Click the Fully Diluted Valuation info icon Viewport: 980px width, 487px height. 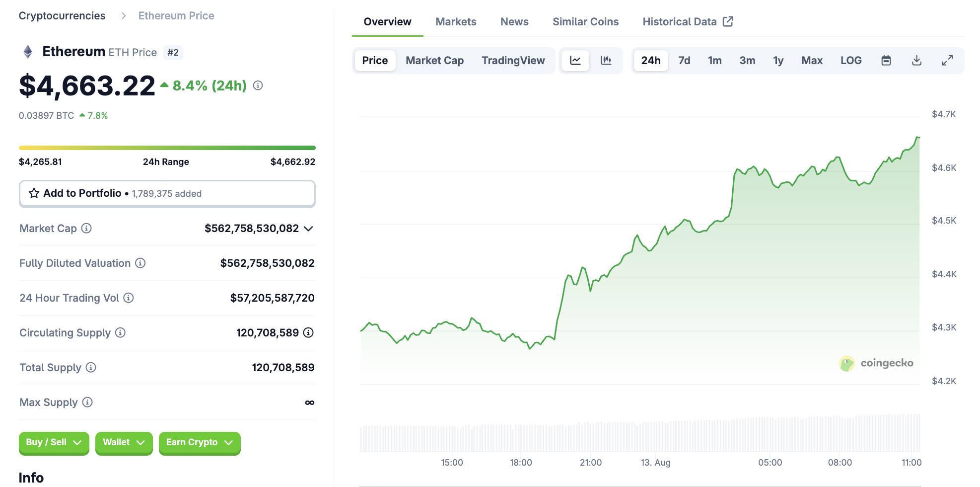coord(140,263)
